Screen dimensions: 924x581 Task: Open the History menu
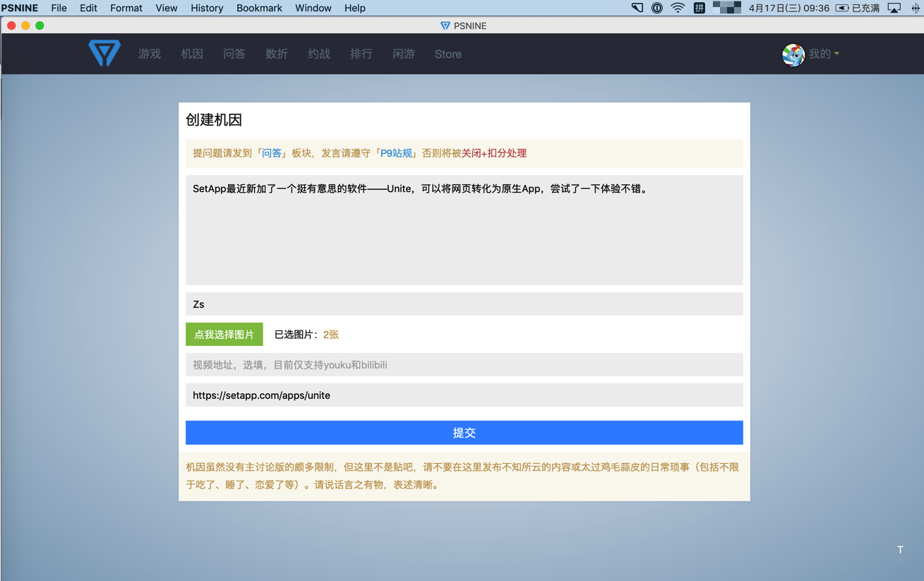[x=207, y=8]
